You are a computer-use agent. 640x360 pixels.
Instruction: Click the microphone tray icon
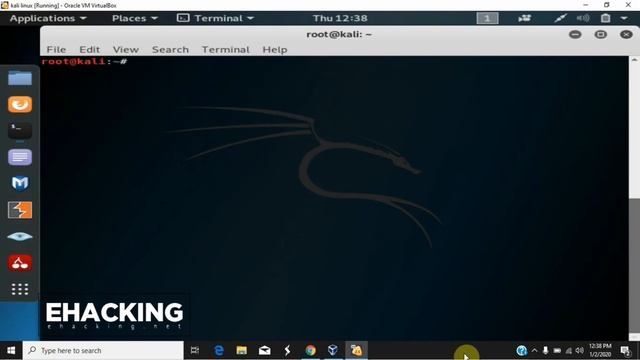[x=545, y=351]
